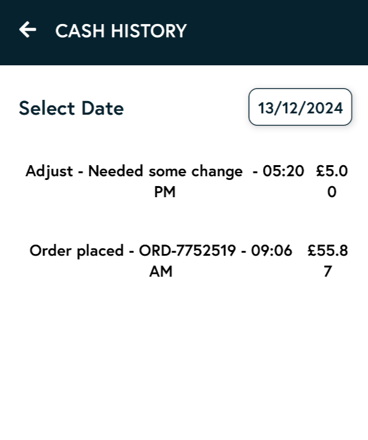Screen dimensions: 368x440
Task: Click the Select Date label
Action: click(71, 108)
